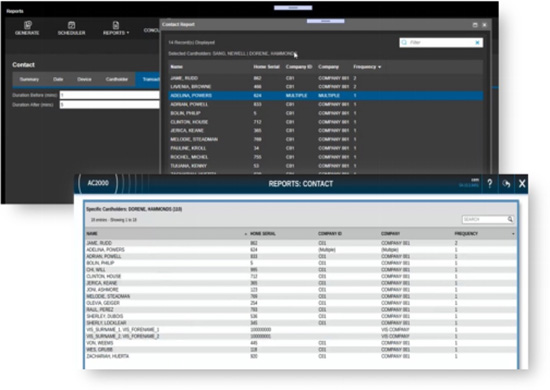Viewport: 550px width, 390px height.
Task: Switch to the Cardholder tab
Action: point(117,79)
